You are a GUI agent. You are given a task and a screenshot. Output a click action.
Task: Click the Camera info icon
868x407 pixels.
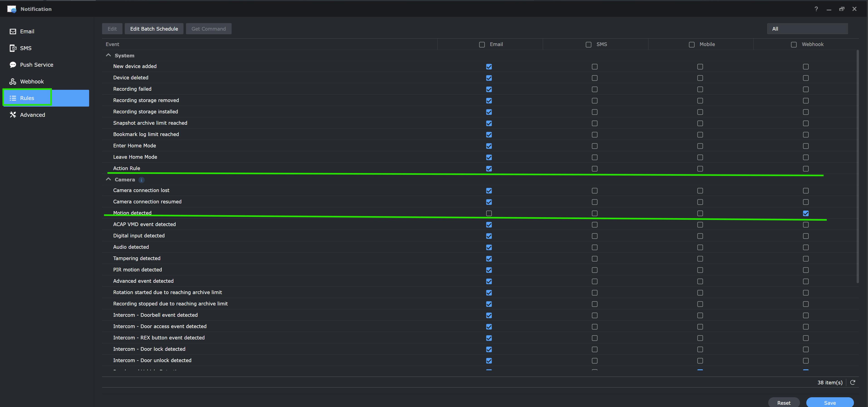point(142,180)
